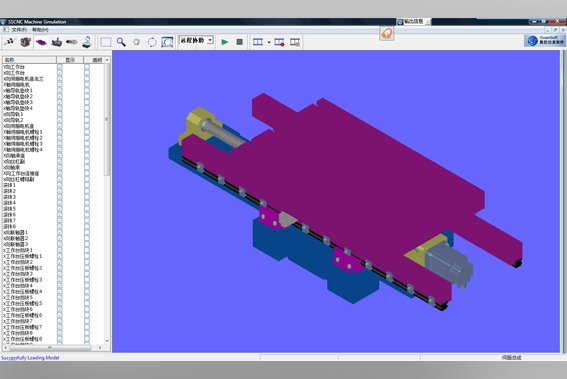
Task: Click the Successfully Loading Model status text
Action: point(30,358)
